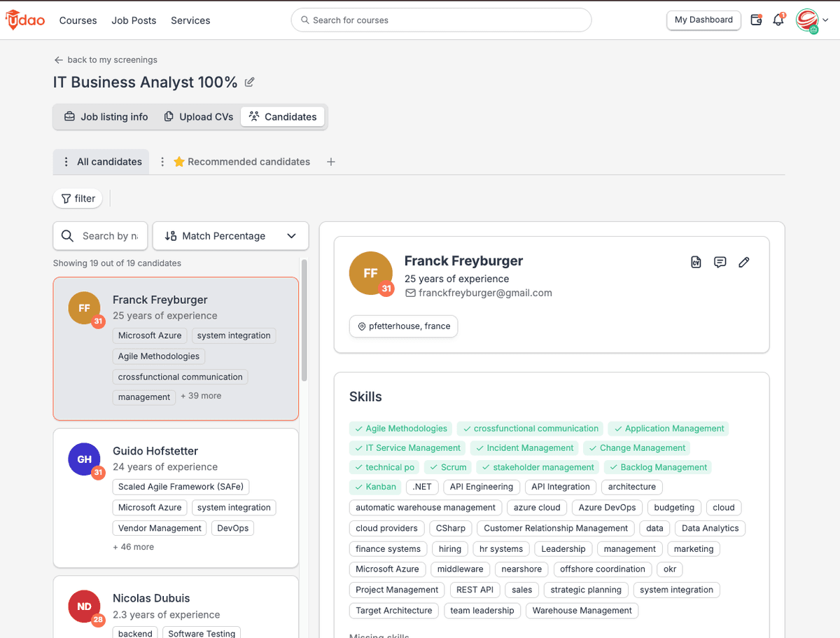Go back using the back arrow

point(57,60)
